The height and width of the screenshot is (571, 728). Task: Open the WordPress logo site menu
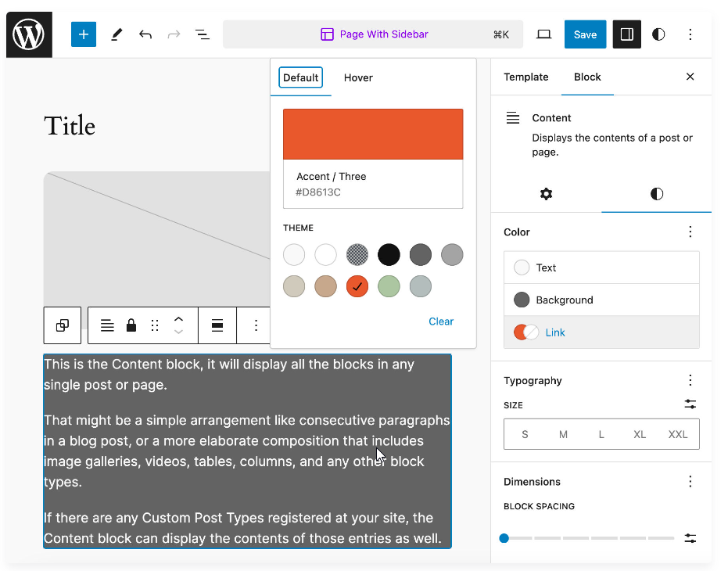29,34
